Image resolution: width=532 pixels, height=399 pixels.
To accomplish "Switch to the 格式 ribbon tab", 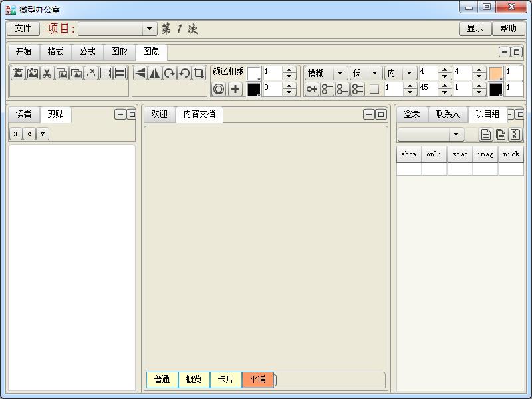I will [55, 52].
